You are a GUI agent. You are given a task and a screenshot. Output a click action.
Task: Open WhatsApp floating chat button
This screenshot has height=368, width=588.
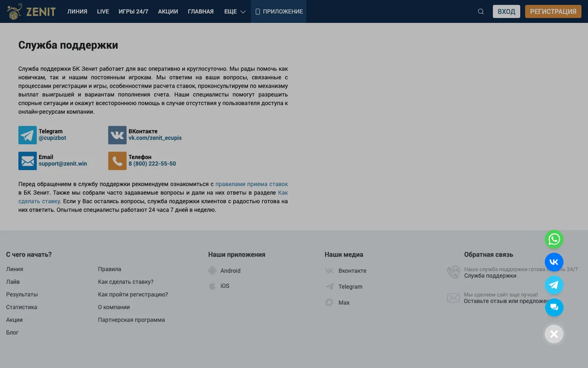554,239
